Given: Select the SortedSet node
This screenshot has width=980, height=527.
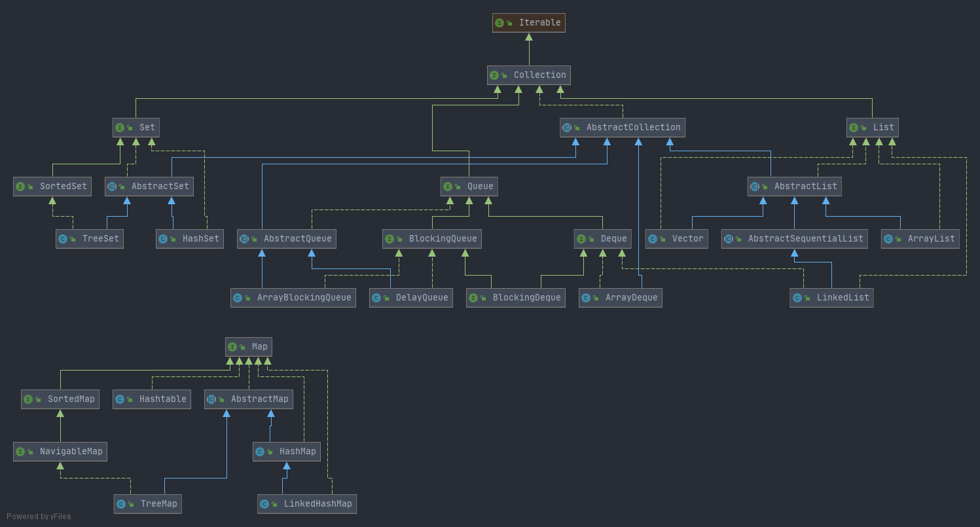Looking at the screenshot, I should coord(52,187).
